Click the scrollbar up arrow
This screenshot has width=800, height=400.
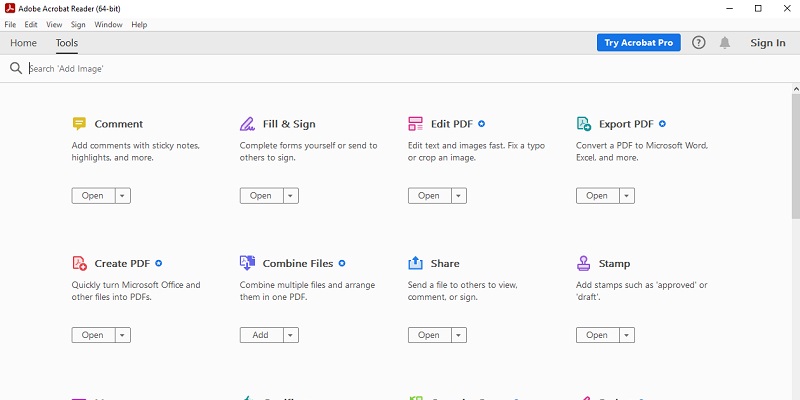click(x=796, y=89)
